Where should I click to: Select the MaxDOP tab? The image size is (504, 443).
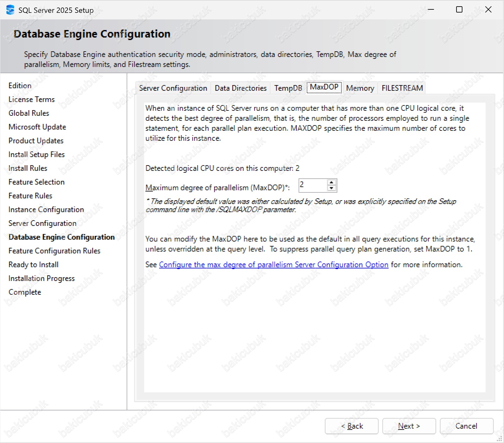(324, 87)
